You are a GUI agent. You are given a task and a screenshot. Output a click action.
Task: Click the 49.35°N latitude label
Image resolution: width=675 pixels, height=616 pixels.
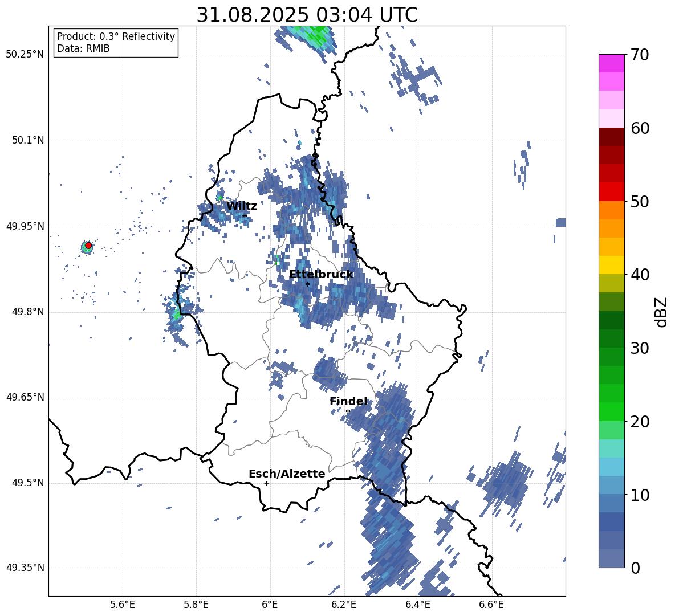pyautogui.click(x=25, y=568)
